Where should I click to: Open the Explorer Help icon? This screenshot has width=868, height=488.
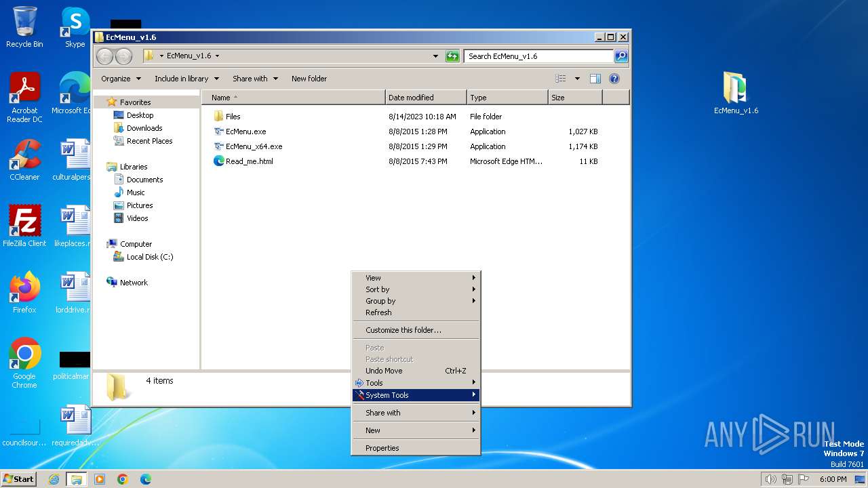[x=614, y=79]
